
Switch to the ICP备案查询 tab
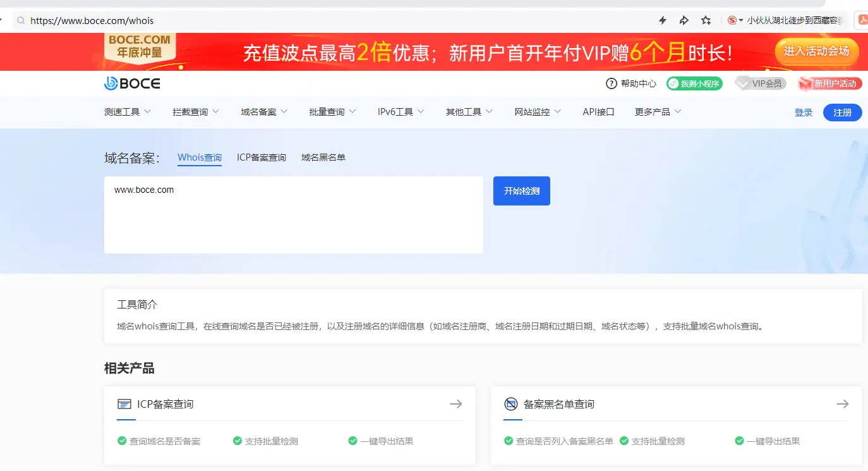point(262,157)
